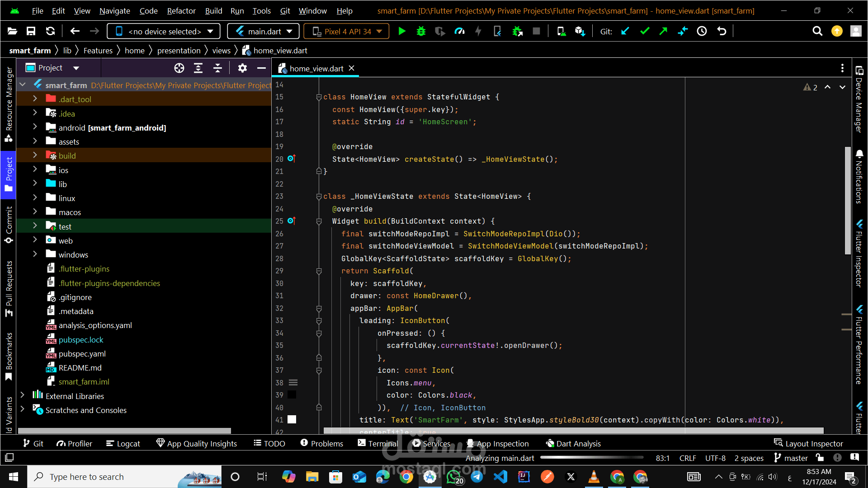Expand the lib folder in tree

pos(35,184)
